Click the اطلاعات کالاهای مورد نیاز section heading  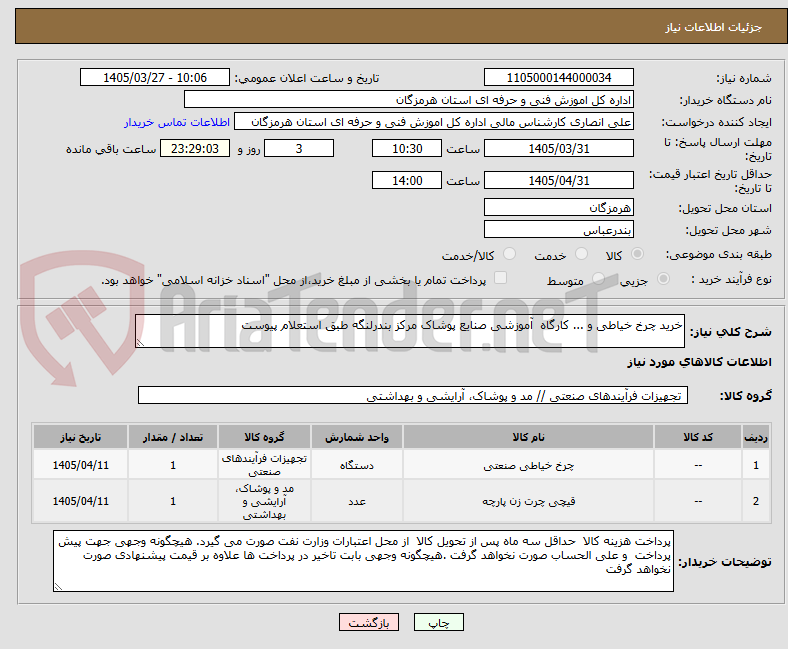699,362
